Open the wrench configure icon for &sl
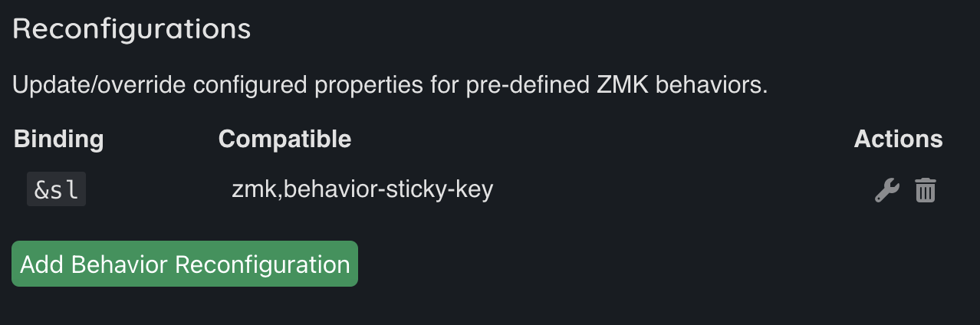The height and width of the screenshot is (325, 980). [x=886, y=190]
